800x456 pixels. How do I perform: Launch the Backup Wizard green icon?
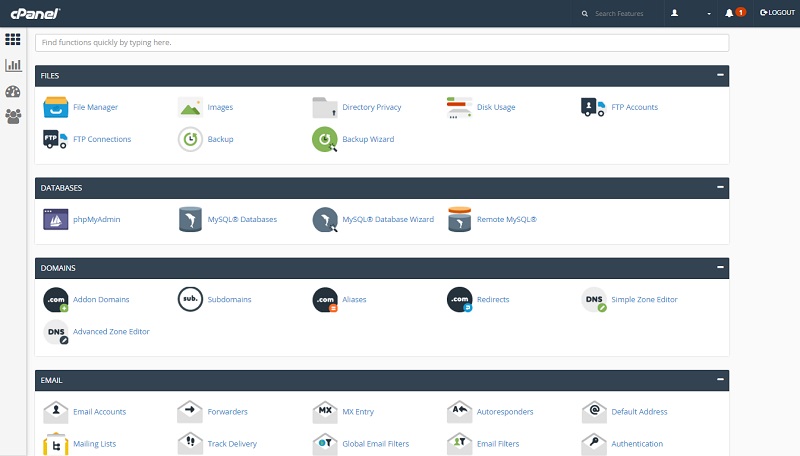tap(324, 139)
